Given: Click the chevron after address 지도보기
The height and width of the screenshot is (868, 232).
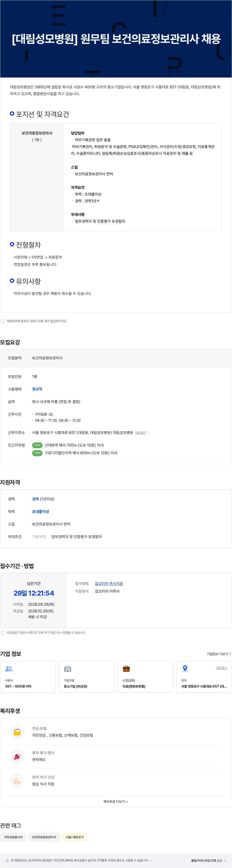Looking at the screenshot, I should [x=149, y=433].
